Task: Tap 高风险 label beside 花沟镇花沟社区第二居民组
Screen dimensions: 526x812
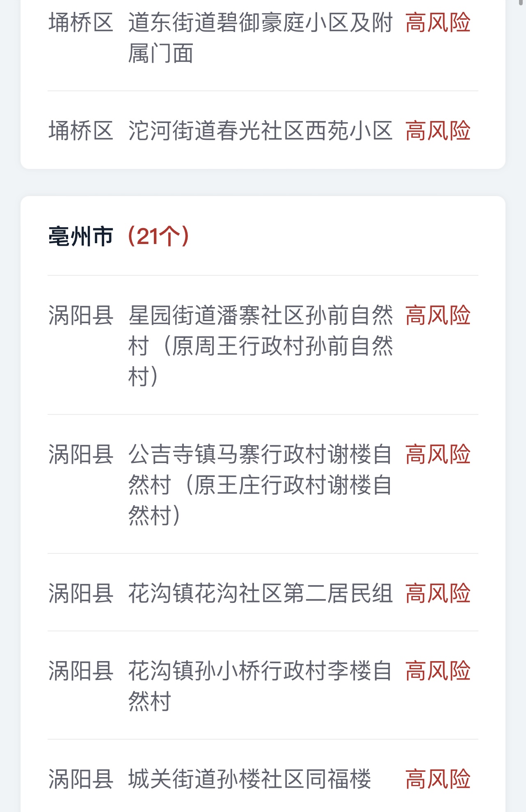Action: click(x=438, y=593)
